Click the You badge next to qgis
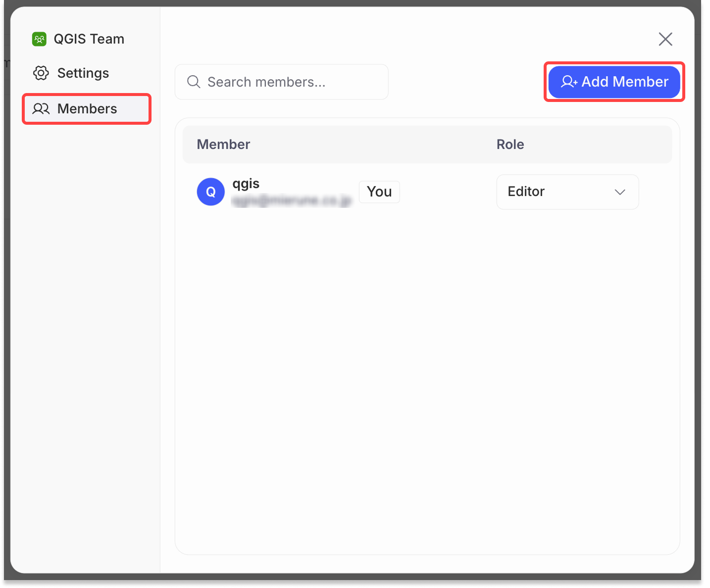The height and width of the screenshot is (588, 710). point(379,192)
